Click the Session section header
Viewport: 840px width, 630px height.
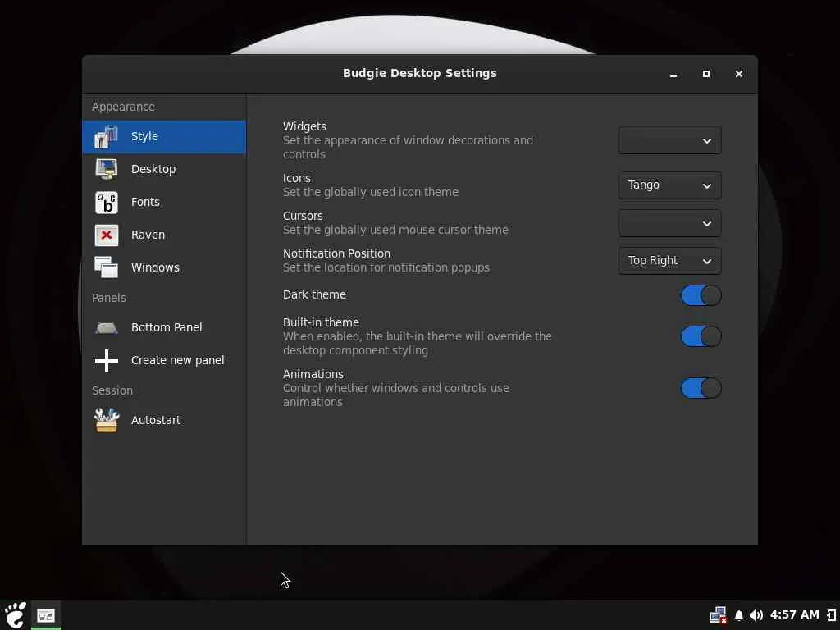point(112,390)
